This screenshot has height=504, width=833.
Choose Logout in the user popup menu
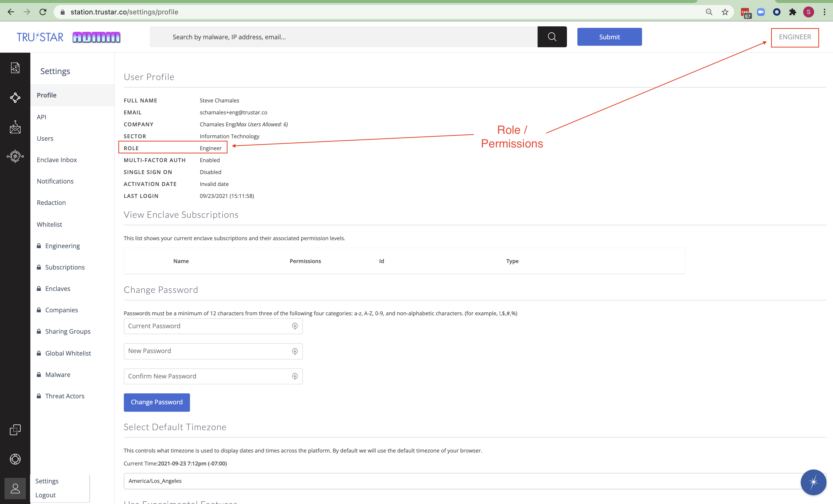point(45,495)
